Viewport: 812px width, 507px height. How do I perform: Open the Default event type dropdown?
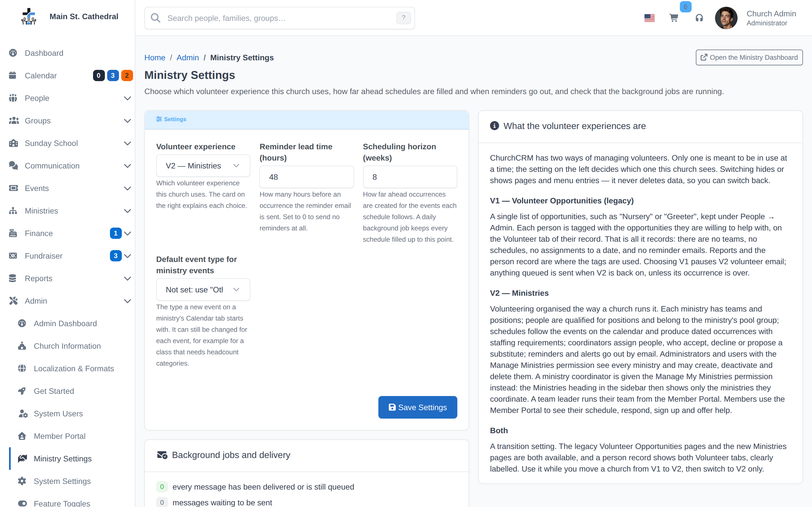point(203,290)
